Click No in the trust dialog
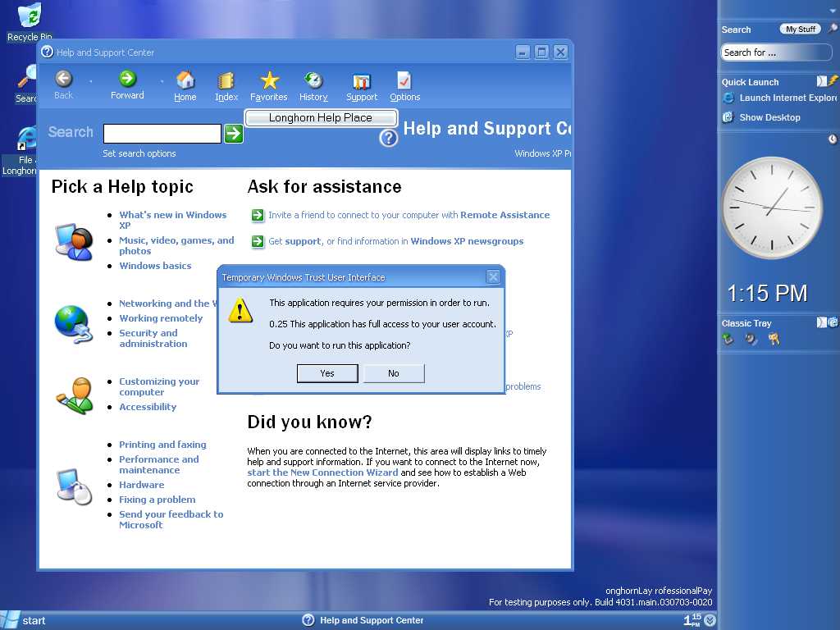This screenshot has width=840, height=630. (x=394, y=373)
